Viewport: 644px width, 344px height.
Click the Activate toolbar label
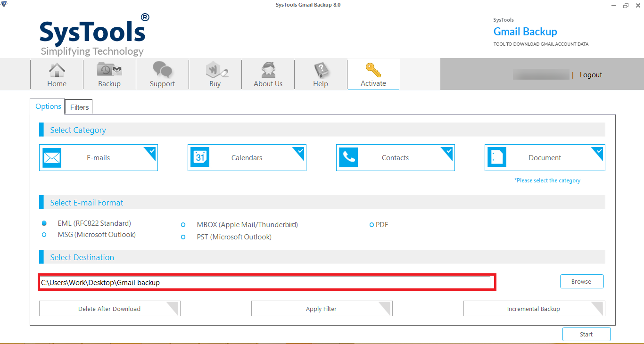pos(373,83)
